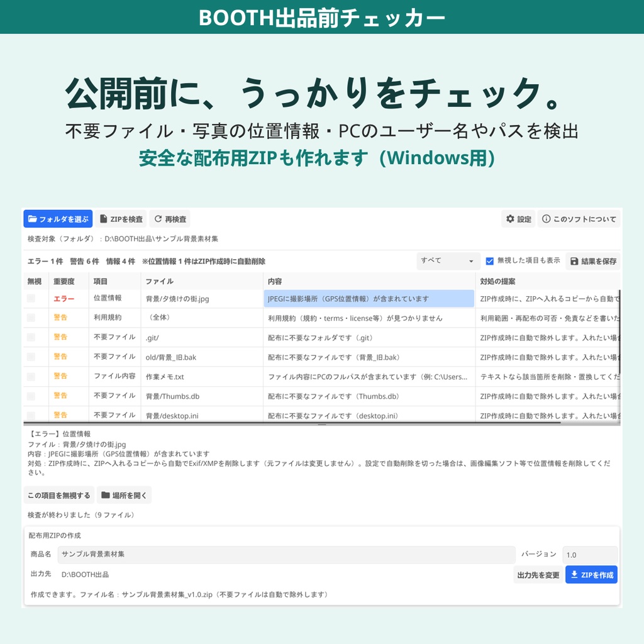Click the 内容 column header
Viewport: 644px width, 644px height.
(369, 281)
